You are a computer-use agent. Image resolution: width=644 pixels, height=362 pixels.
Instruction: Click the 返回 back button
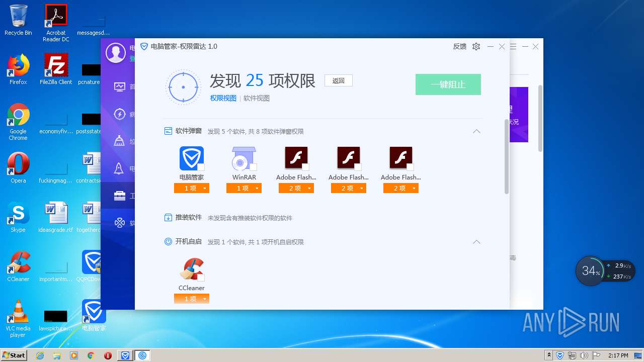(339, 80)
